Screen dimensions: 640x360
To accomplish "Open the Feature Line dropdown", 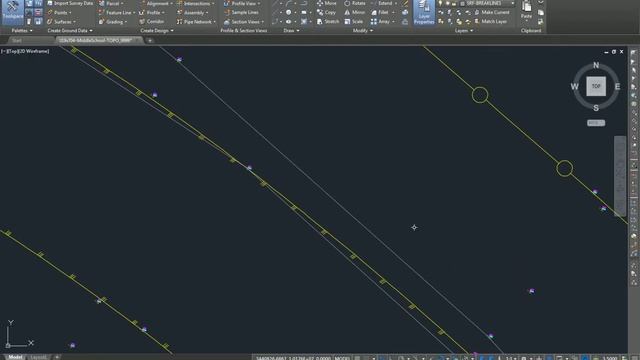I will 117,13.
